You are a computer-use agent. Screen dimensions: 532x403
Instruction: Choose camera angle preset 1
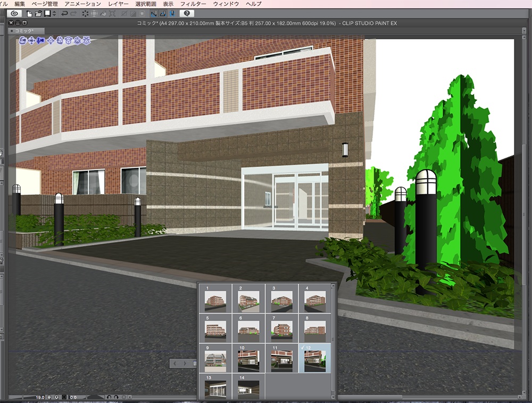[x=215, y=299]
